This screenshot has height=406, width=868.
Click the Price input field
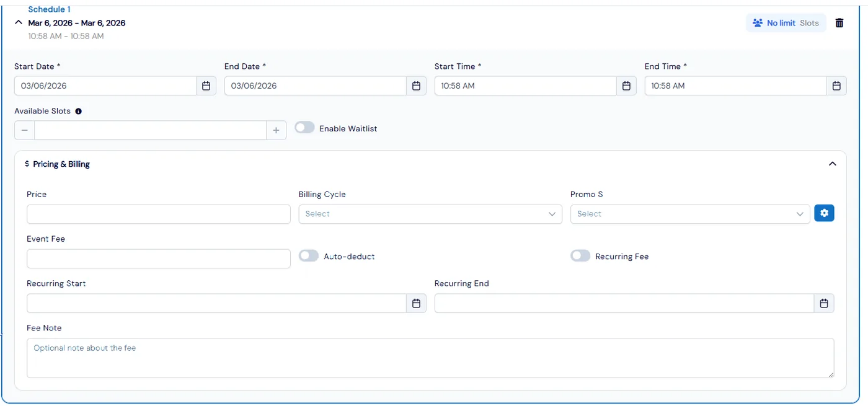click(159, 214)
